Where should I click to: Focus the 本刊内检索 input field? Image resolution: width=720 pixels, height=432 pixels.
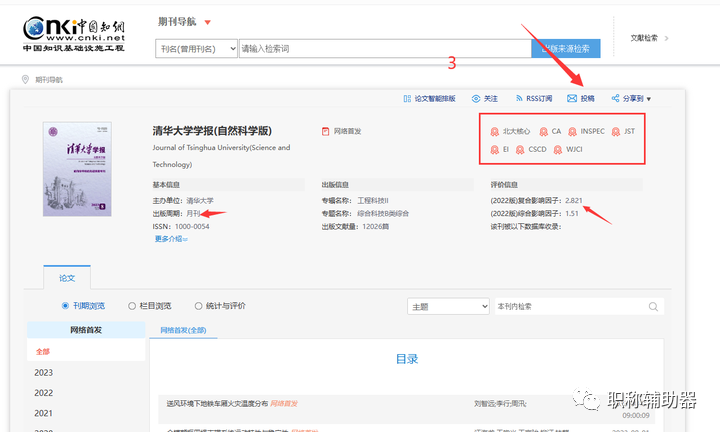[x=570, y=306]
